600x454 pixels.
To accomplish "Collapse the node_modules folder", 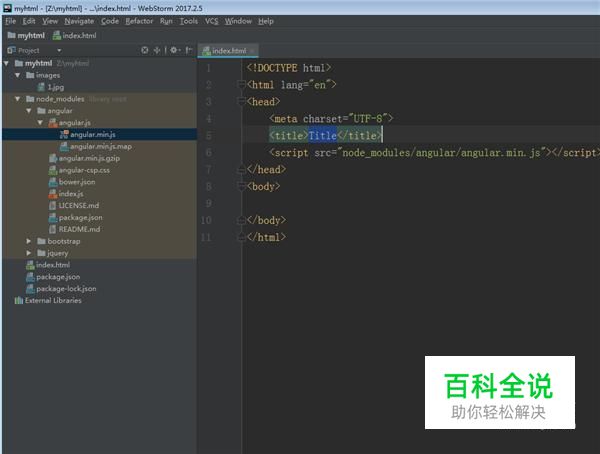I will [18, 99].
